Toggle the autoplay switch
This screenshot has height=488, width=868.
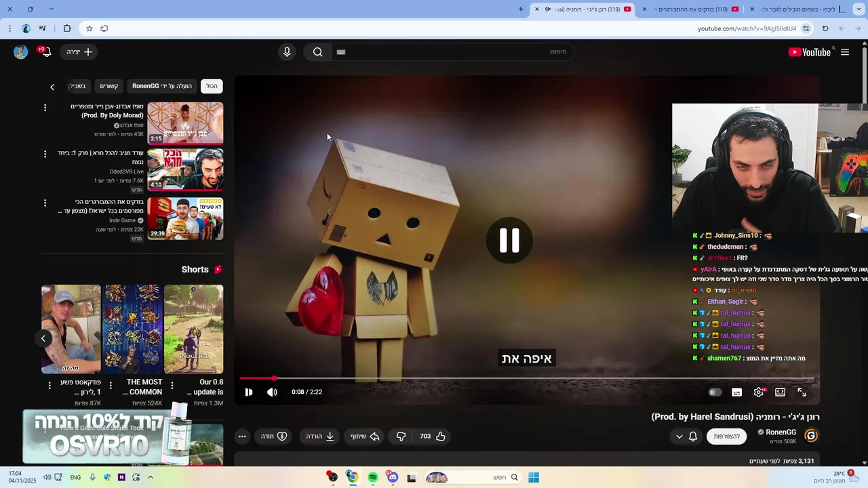pos(714,392)
